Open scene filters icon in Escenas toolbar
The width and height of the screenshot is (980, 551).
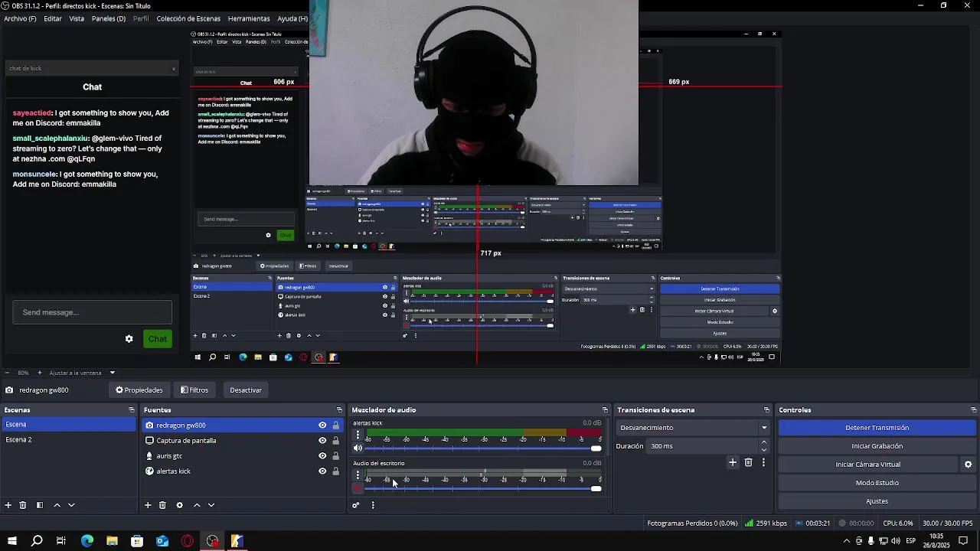pyautogui.click(x=40, y=505)
